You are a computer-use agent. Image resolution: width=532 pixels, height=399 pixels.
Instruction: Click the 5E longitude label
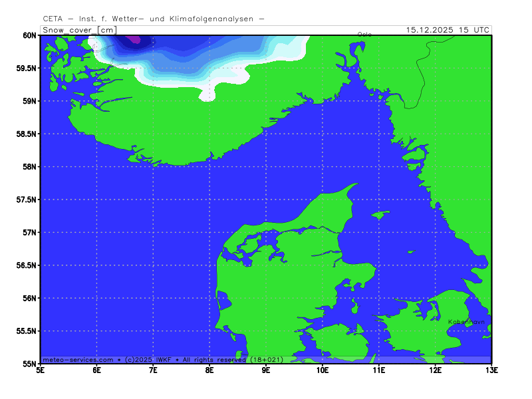41,370
